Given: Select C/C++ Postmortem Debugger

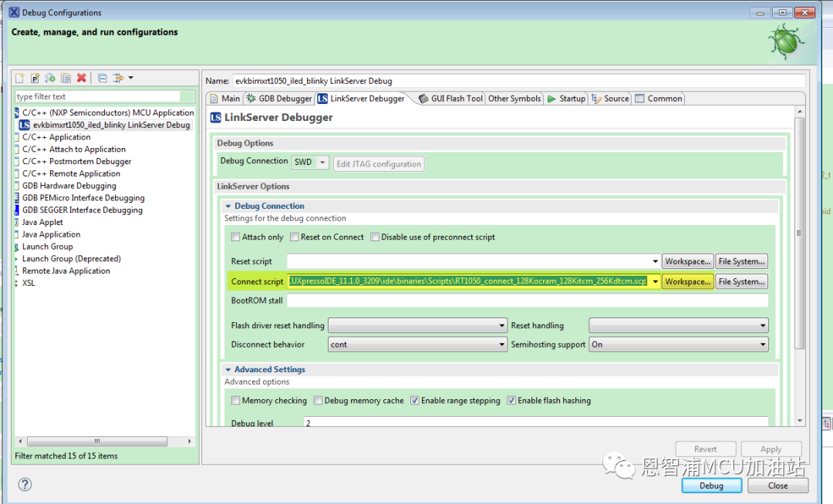Looking at the screenshot, I should coord(76,162).
